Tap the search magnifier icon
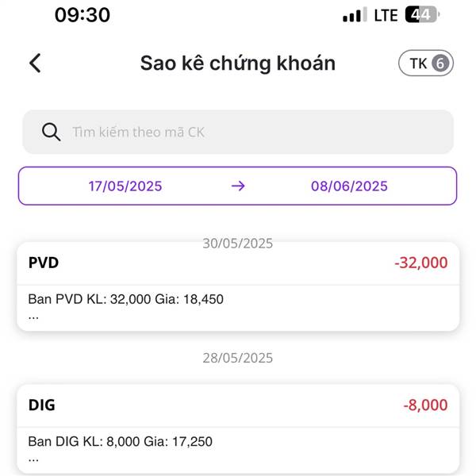 (51, 132)
